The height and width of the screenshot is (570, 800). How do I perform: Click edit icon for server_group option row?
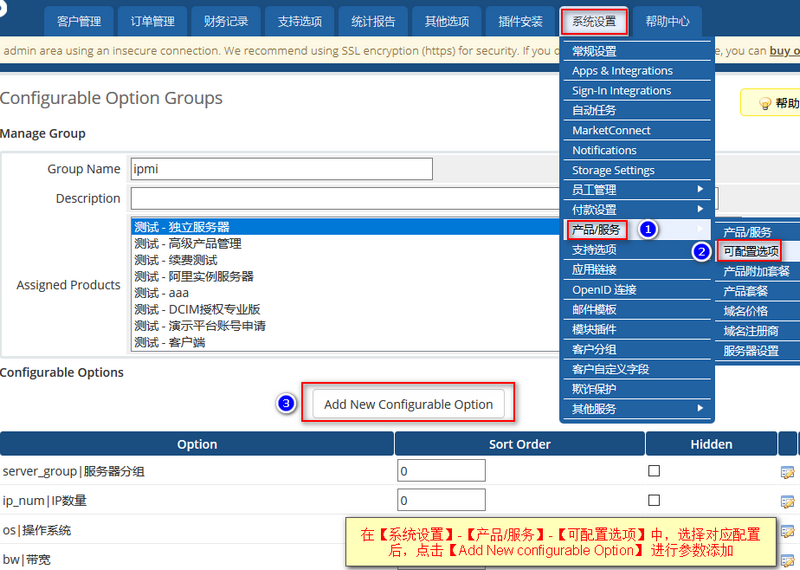(x=787, y=472)
